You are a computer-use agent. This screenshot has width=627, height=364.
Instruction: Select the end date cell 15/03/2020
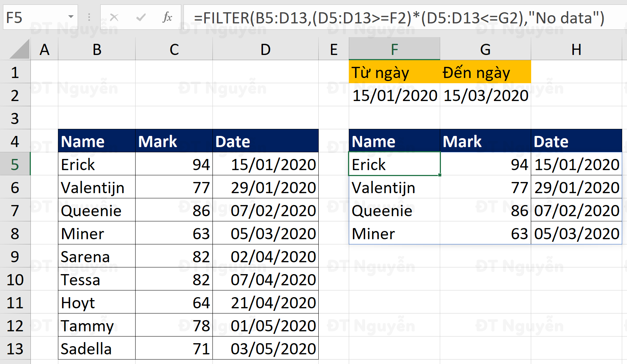tap(485, 95)
